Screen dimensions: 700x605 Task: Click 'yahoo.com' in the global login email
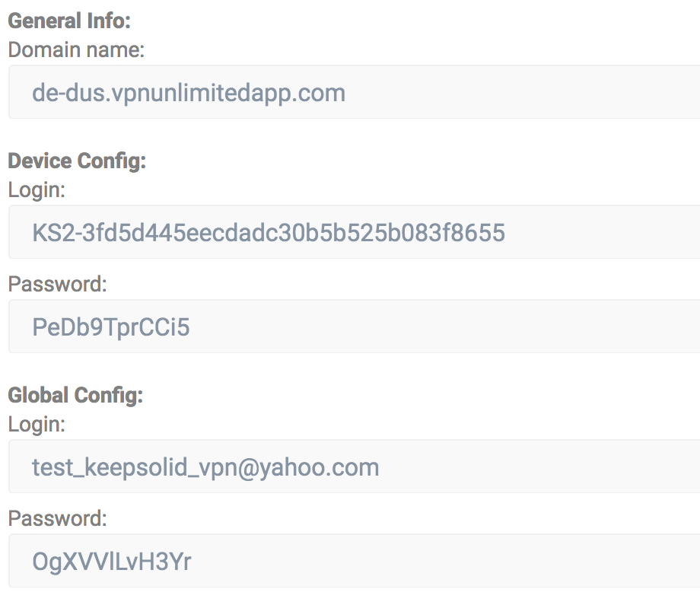(x=319, y=468)
